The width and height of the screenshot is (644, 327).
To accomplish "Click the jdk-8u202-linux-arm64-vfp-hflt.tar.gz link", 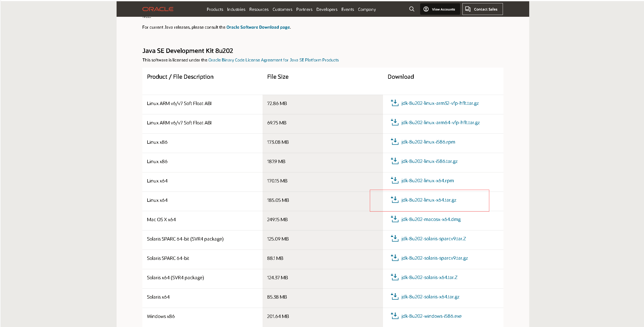I will point(440,123).
